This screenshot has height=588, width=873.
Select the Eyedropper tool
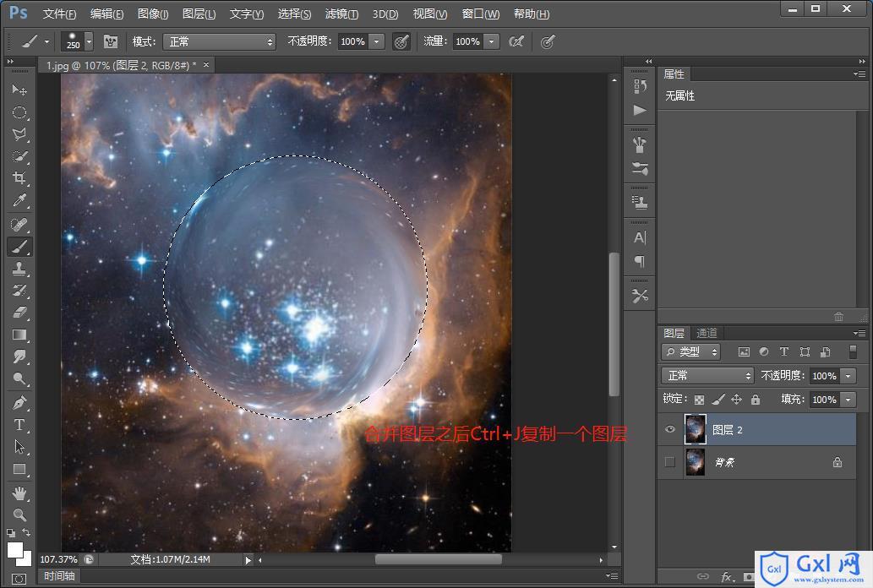[19, 200]
